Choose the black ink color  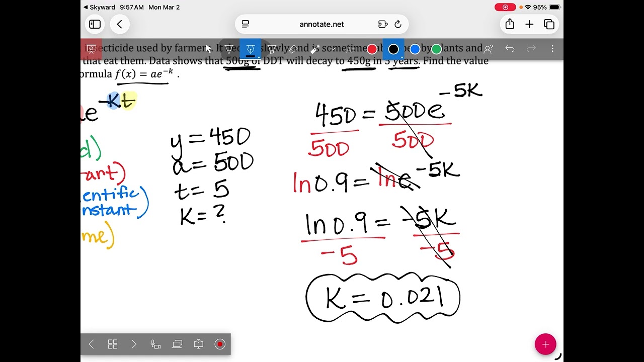[393, 49]
